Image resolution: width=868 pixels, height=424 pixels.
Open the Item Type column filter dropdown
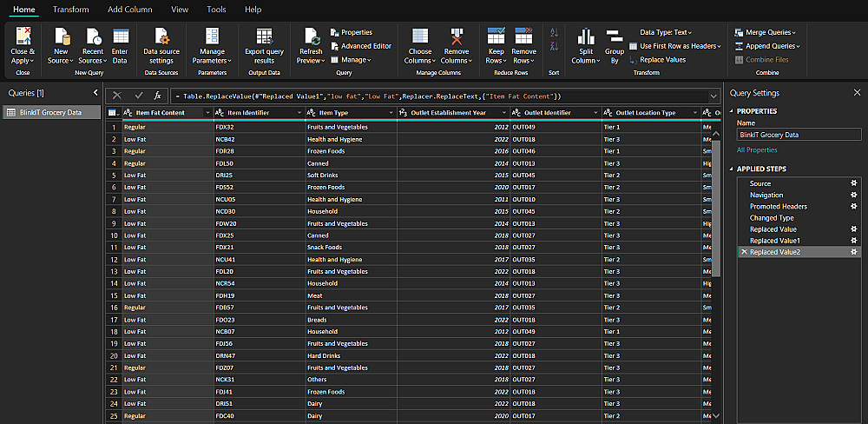(x=389, y=113)
